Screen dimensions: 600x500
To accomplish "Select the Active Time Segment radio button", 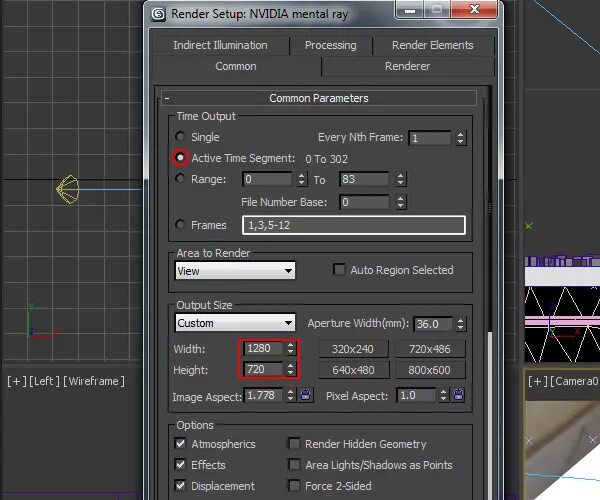I will [x=180, y=158].
